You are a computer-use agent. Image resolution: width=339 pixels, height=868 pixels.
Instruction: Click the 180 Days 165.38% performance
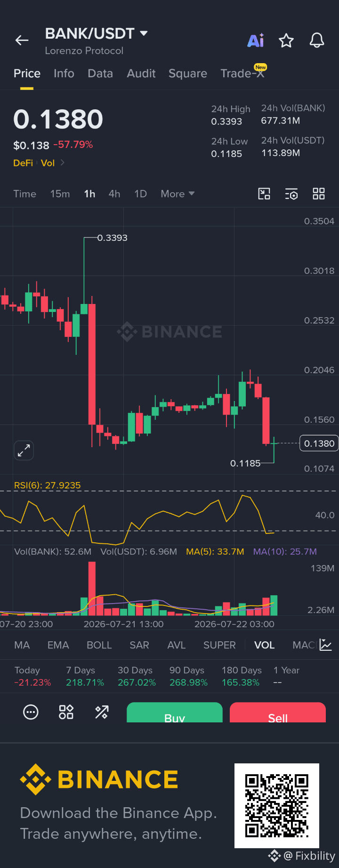coord(241,676)
